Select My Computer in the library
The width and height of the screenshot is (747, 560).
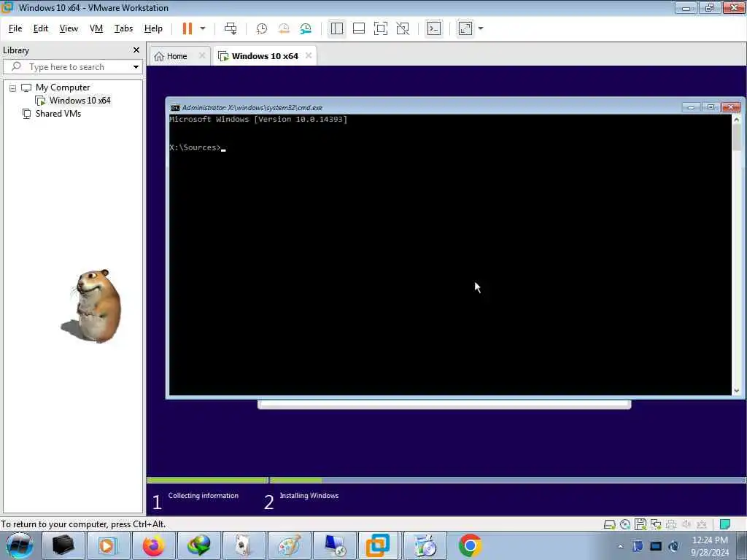coord(63,87)
